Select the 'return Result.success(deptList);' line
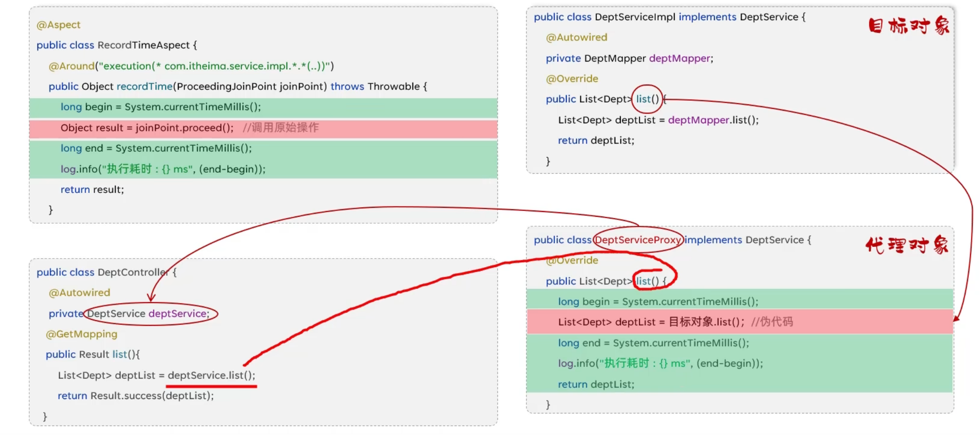Image resolution: width=980 pixels, height=435 pixels. 135,396
